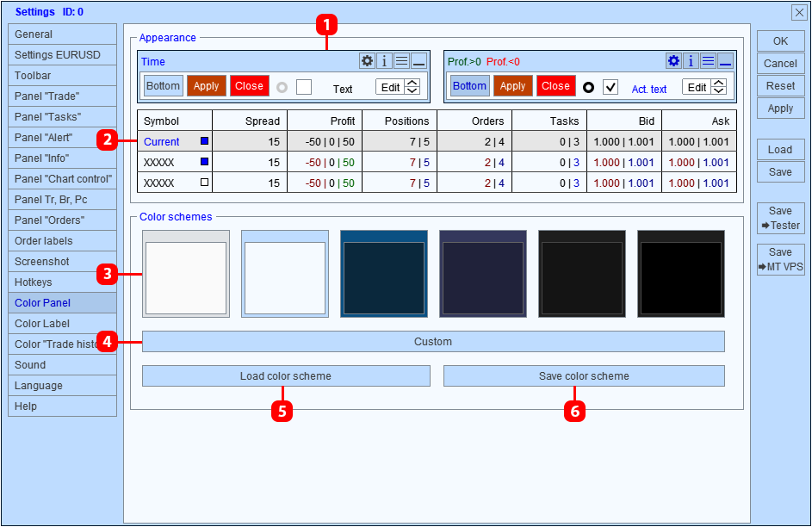The height and width of the screenshot is (527, 812).
Task: Click the OK button
Action: 780,40
